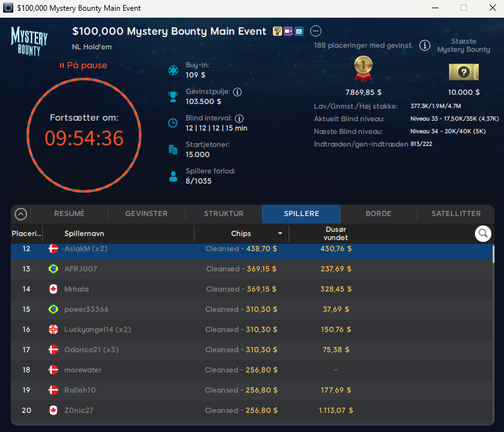
Task: Click the first place gold medal icon
Action: [363, 69]
